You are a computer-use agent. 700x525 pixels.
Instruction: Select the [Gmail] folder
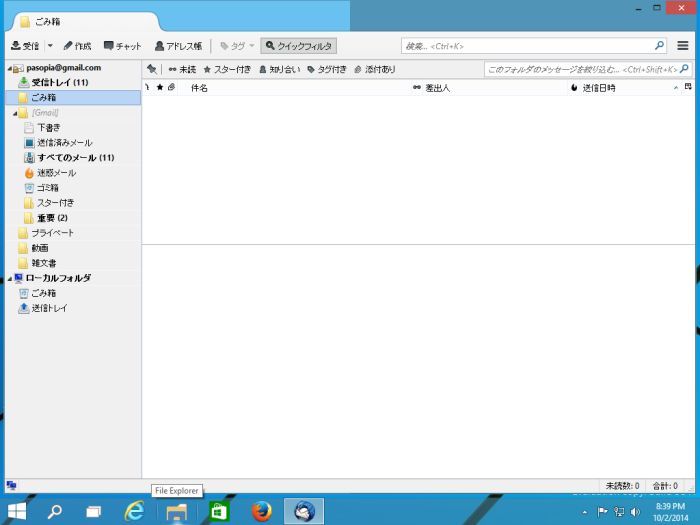point(45,112)
